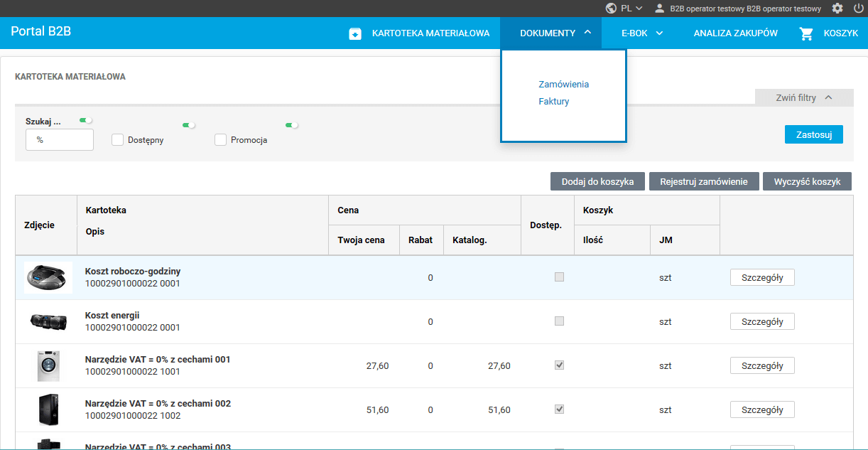The height and width of the screenshot is (450, 868).
Task: Open Szczegóły for Koszt roboczo-godziny
Action: [762, 278]
